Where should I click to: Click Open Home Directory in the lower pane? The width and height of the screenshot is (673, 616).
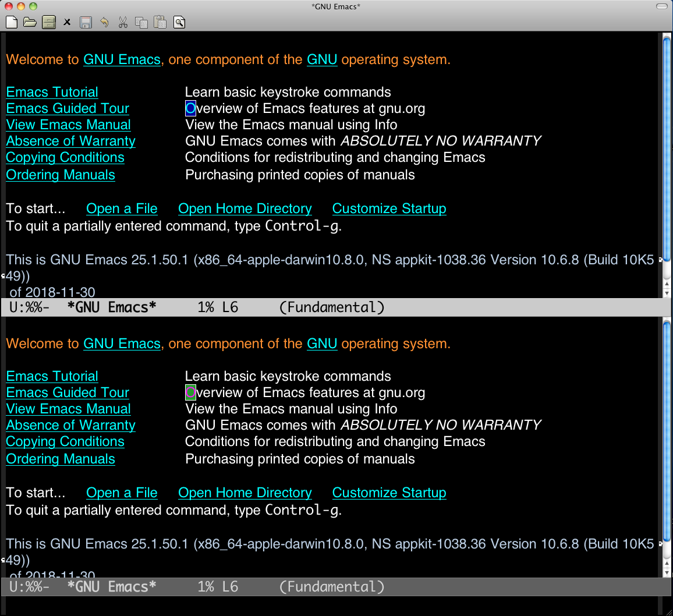pos(245,493)
